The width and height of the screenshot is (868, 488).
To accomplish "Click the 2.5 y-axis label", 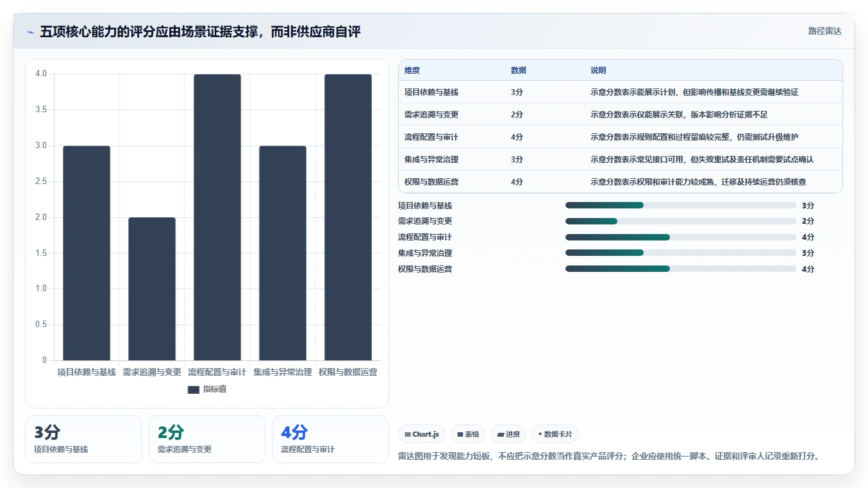I will 42,181.
